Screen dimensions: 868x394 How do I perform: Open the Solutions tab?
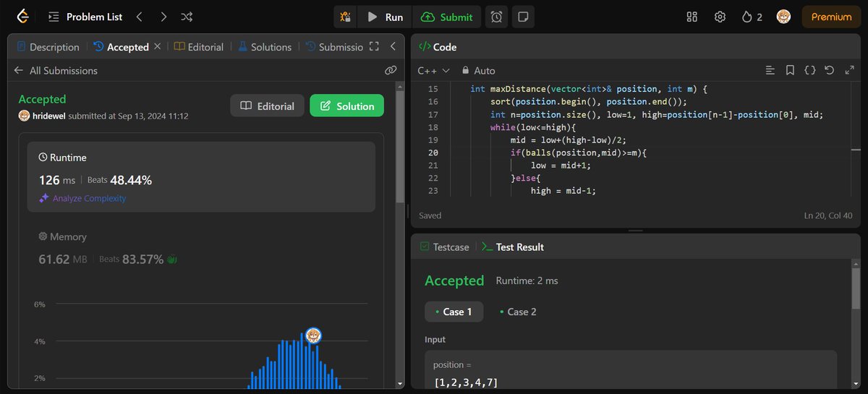(264, 47)
